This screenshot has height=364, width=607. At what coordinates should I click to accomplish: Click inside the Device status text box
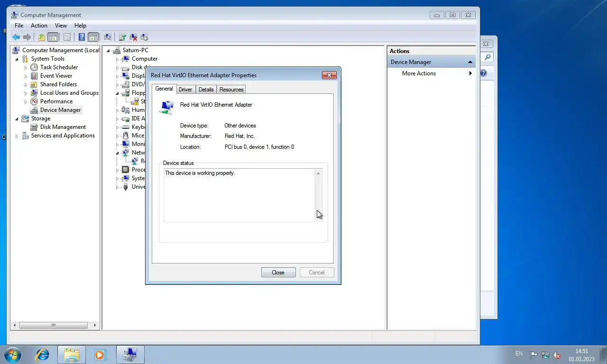pos(239,195)
